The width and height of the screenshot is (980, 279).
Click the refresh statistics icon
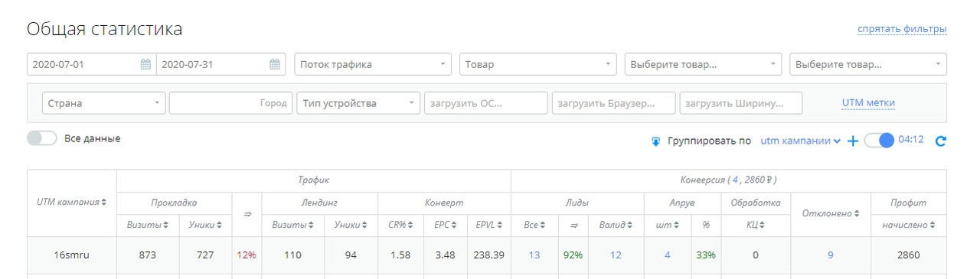941,141
